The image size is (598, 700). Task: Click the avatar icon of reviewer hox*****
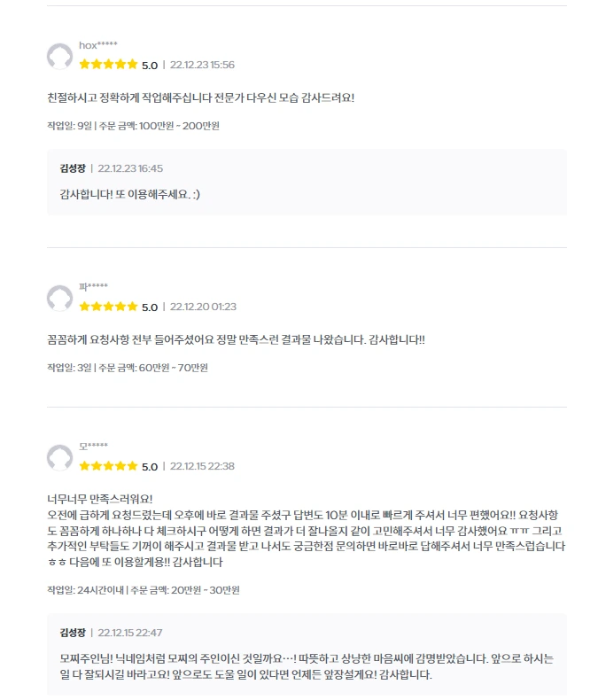pos(60,56)
